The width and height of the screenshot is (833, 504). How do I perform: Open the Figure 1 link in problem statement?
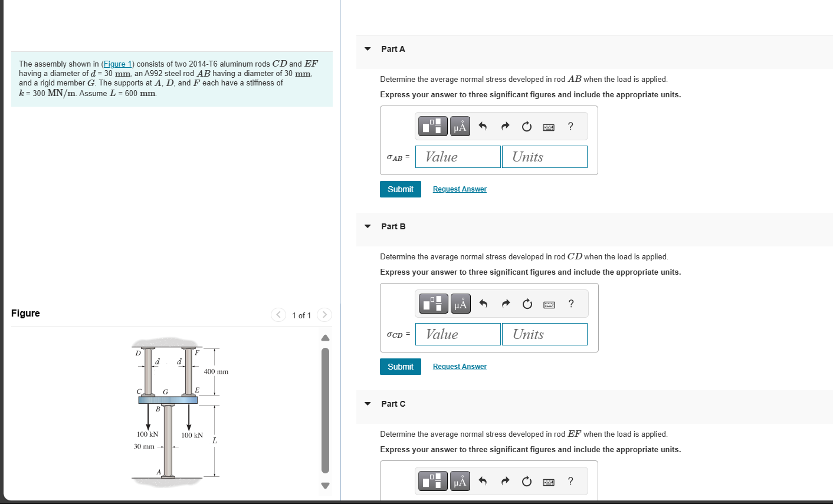118,64
